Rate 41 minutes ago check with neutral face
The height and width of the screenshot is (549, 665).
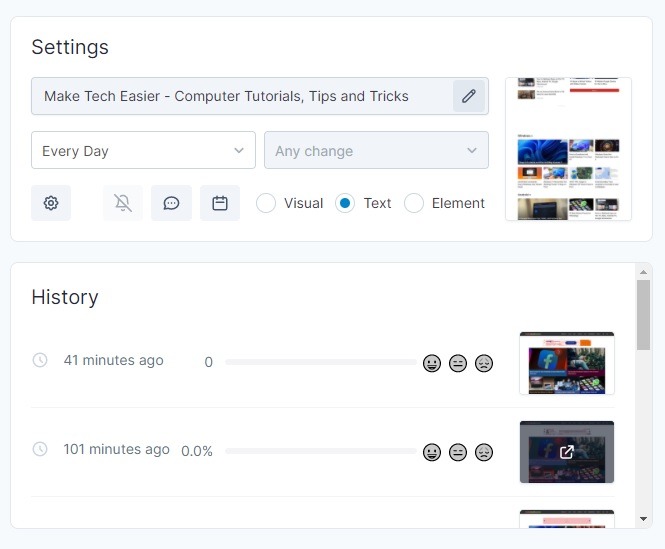pyautogui.click(x=458, y=363)
